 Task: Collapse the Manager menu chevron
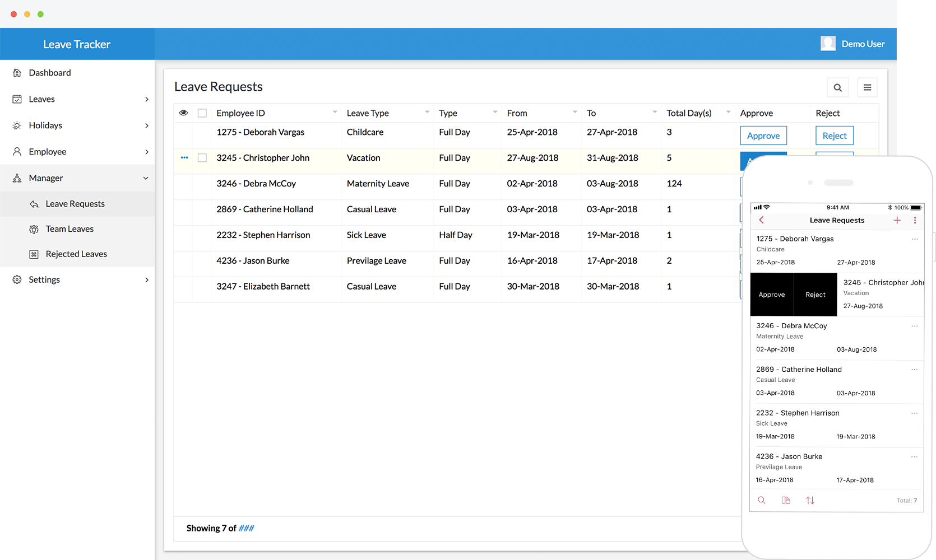(146, 178)
